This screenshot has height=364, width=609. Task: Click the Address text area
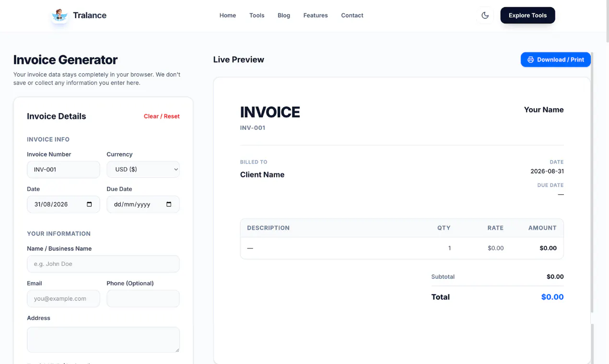pyautogui.click(x=103, y=340)
